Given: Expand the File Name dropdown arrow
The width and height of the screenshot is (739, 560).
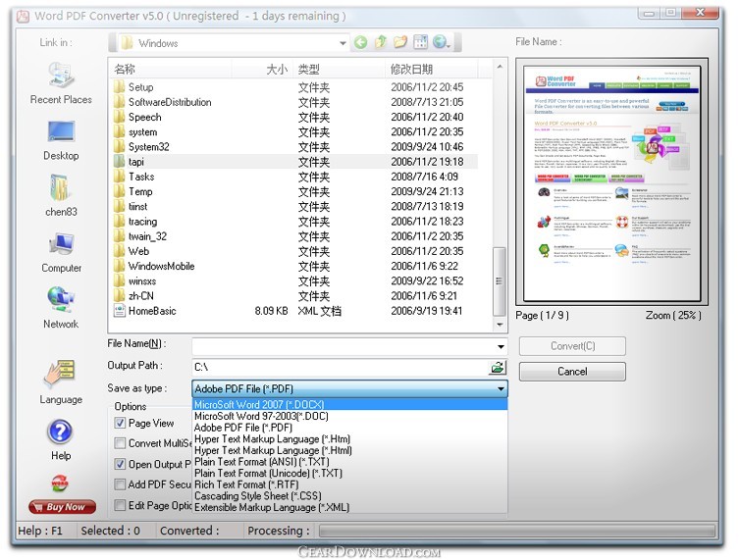Looking at the screenshot, I should [x=501, y=346].
